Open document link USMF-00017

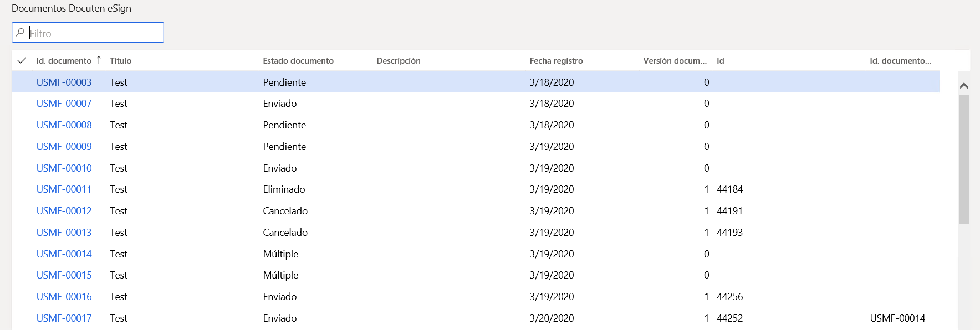tap(64, 318)
